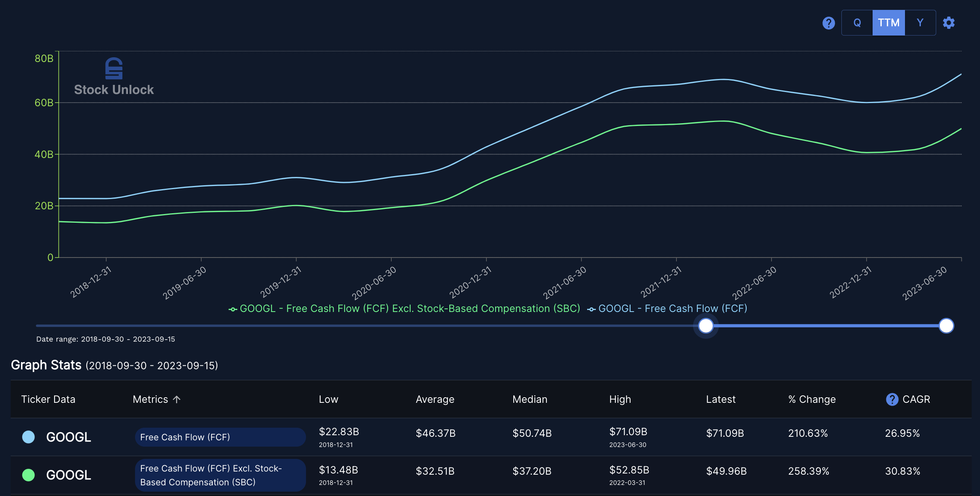This screenshot has width=980, height=496.
Task: Click the $32.51B average value
Action: pos(435,471)
